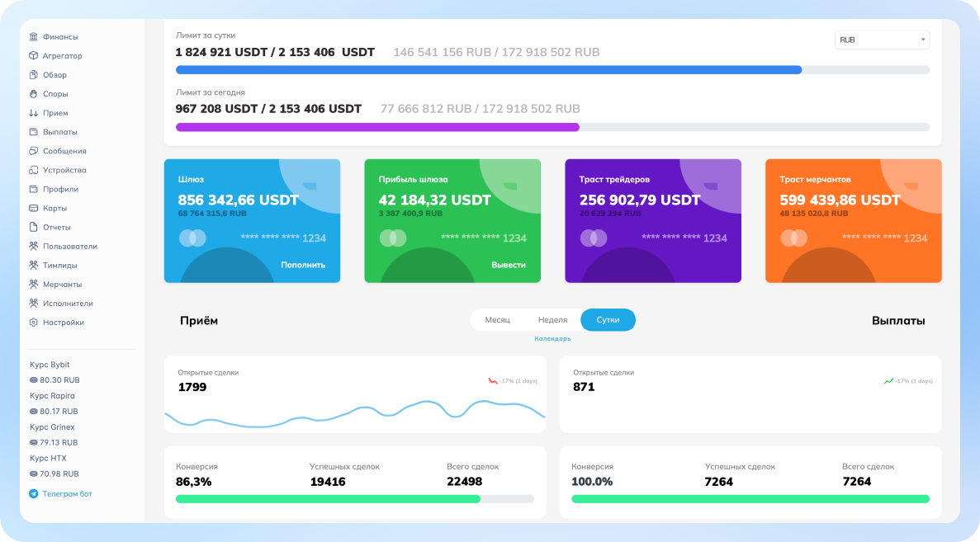Click the Исполнители people icon
The height and width of the screenshot is (542, 980).
point(34,304)
